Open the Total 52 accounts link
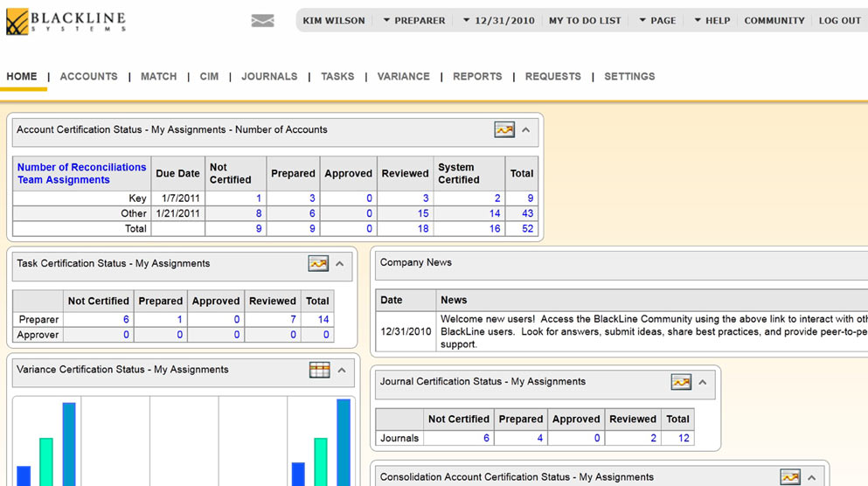This screenshot has height=486, width=868. (528, 229)
